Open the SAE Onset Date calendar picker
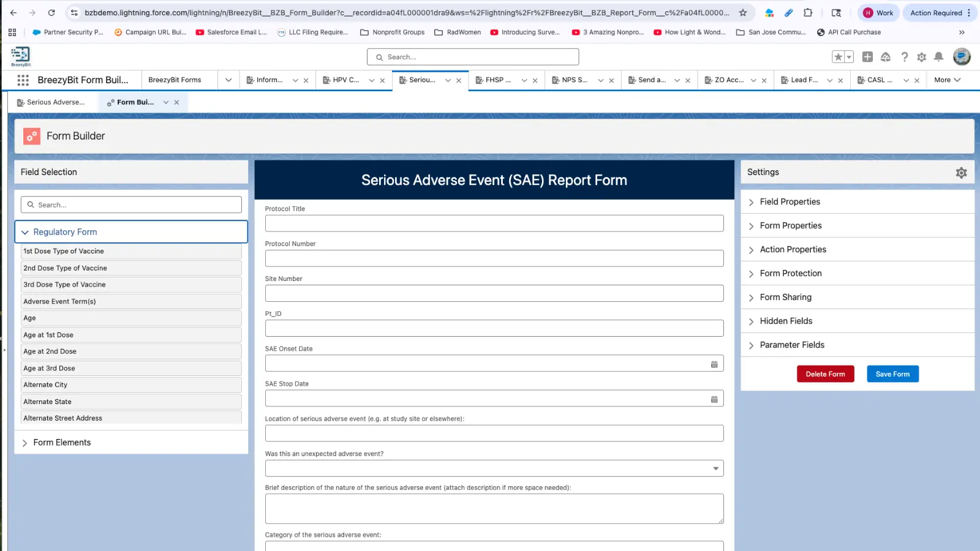This screenshot has width=980, height=551. click(x=714, y=363)
